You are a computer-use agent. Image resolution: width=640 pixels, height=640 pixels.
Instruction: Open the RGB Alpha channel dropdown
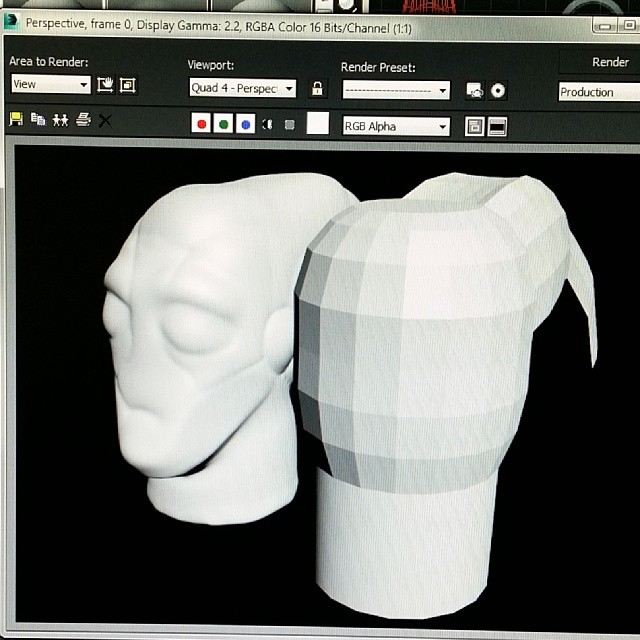[396, 126]
